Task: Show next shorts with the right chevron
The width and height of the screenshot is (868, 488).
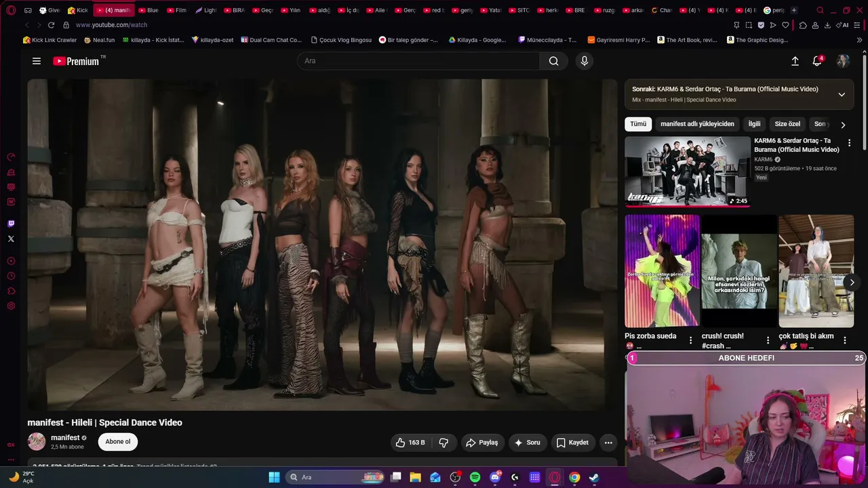Action: [852, 283]
